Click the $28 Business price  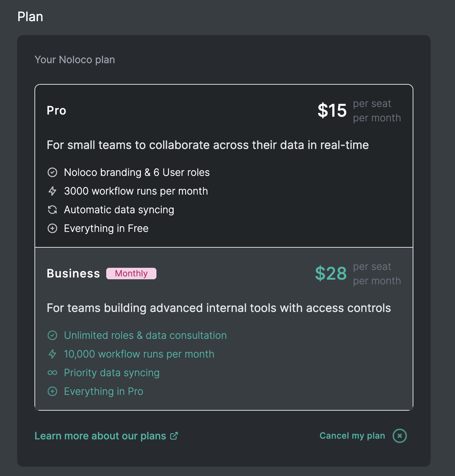tap(331, 274)
